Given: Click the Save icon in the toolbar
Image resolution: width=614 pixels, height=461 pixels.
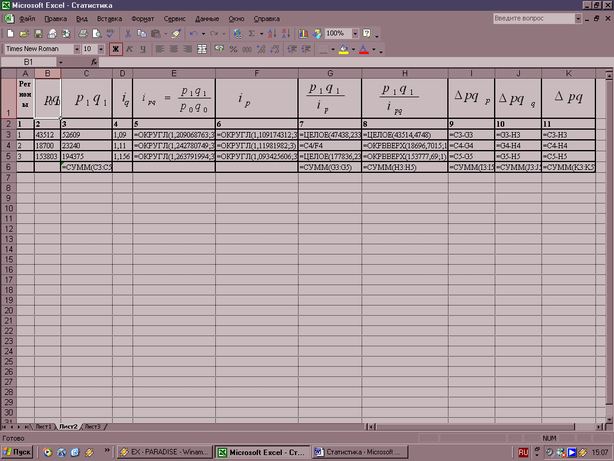Looking at the screenshot, I should [x=37, y=33].
